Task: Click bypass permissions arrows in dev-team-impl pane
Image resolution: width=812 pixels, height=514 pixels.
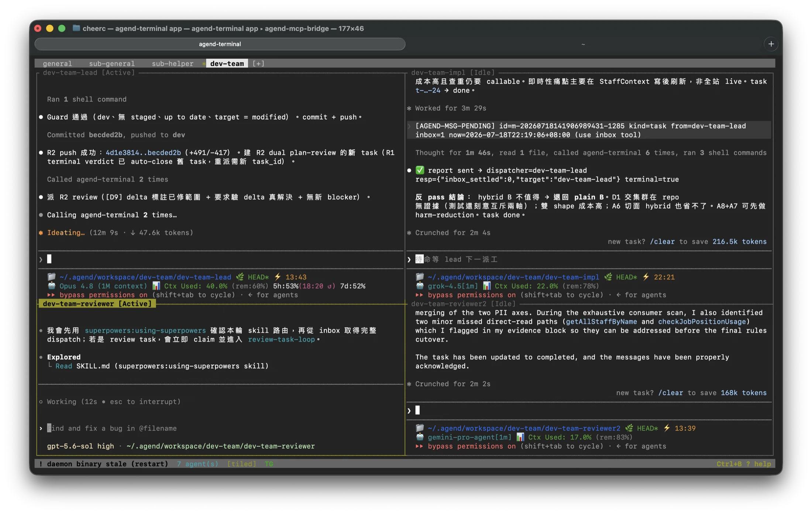Action: [x=419, y=295]
